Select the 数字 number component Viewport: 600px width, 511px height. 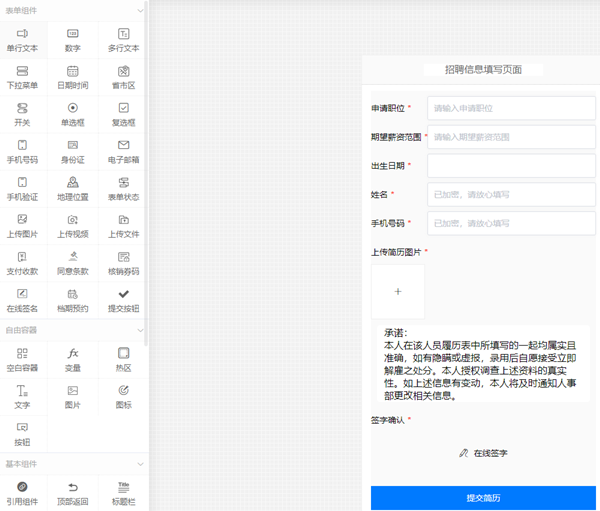point(73,40)
